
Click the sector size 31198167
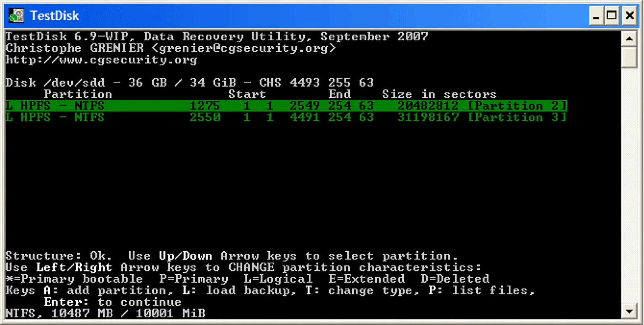click(x=428, y=118)
